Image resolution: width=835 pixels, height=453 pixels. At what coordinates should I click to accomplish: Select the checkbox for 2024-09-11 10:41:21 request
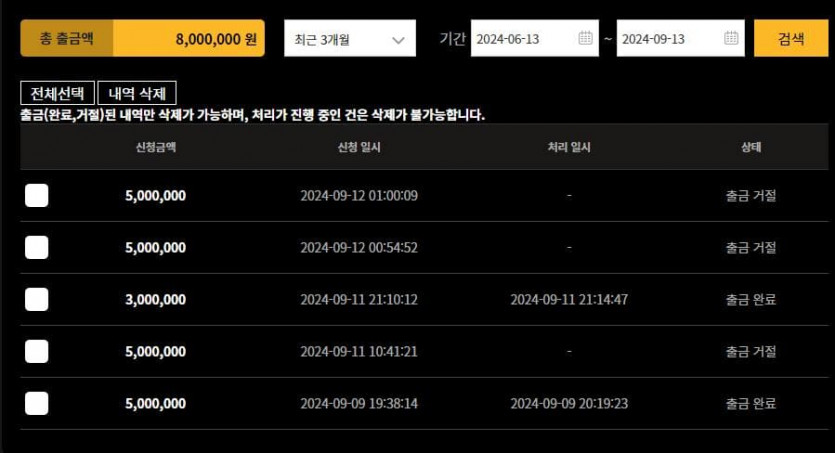(37, 351)
